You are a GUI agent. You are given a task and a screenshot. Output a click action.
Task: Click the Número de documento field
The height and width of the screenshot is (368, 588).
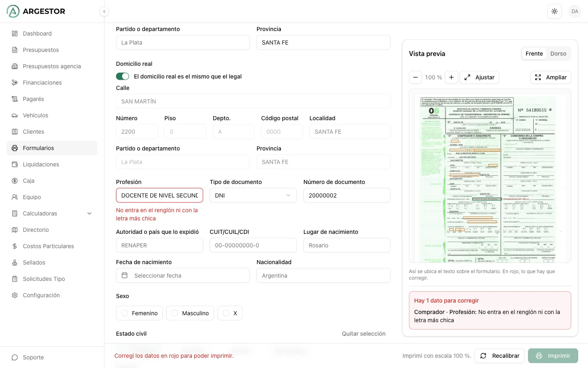(x=347, y=195)
